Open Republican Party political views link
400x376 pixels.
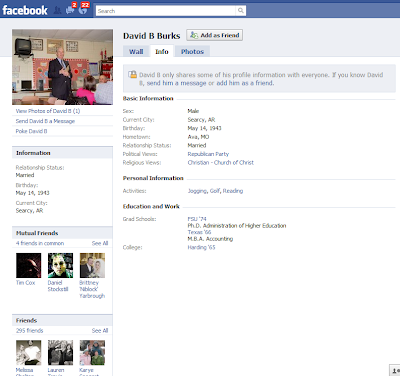[208, 154]
